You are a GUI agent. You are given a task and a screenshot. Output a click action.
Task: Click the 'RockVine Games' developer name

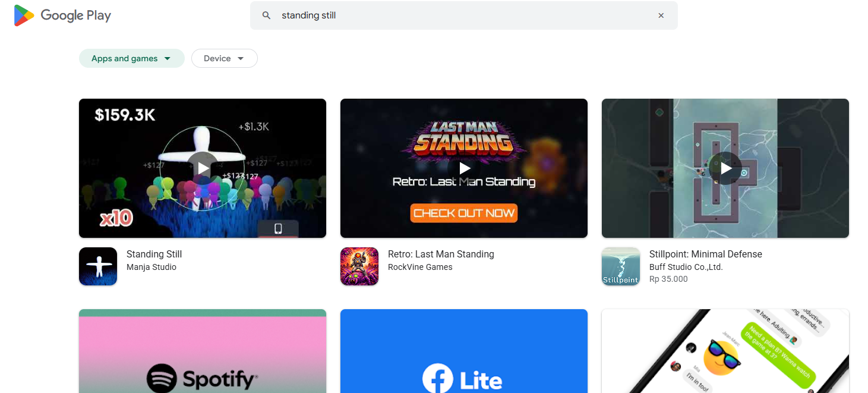pyautogui.click(x=420, y=267)
